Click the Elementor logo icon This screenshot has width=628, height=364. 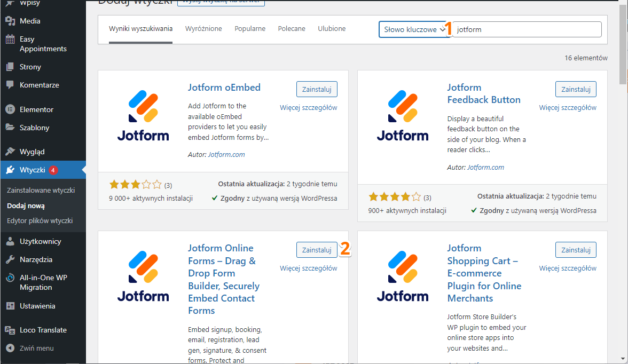point(11,109)
